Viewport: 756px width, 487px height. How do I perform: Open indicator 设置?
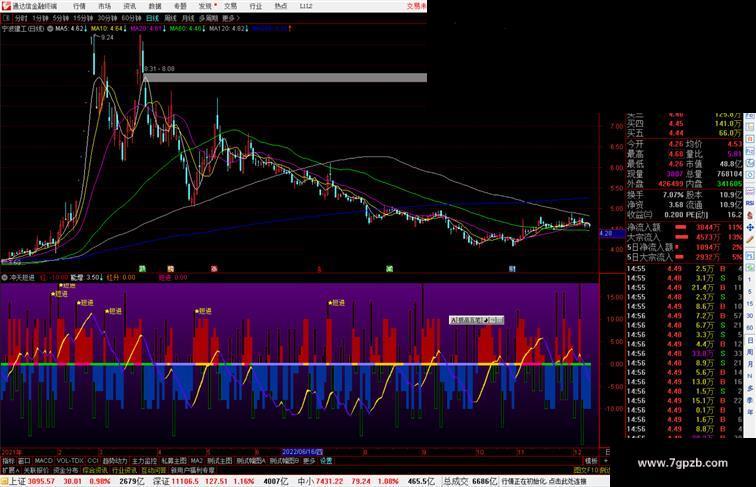coord(326,461)
